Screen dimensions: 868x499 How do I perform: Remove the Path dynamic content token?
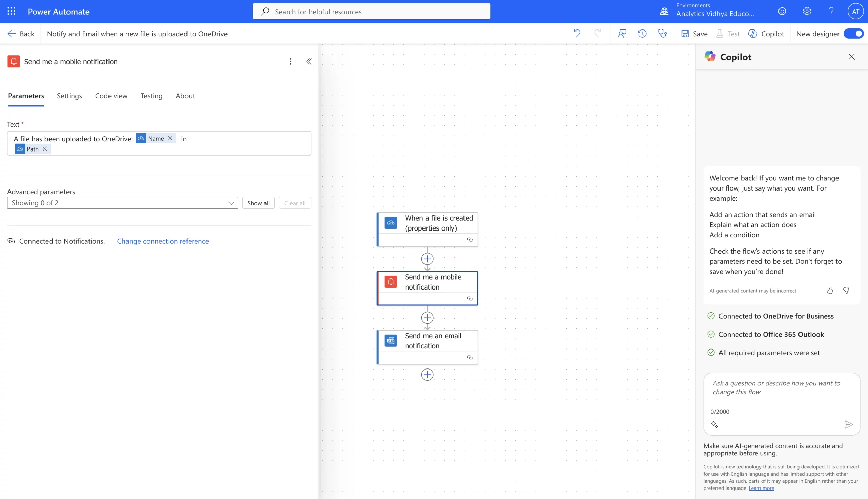[x=45, y=149]
